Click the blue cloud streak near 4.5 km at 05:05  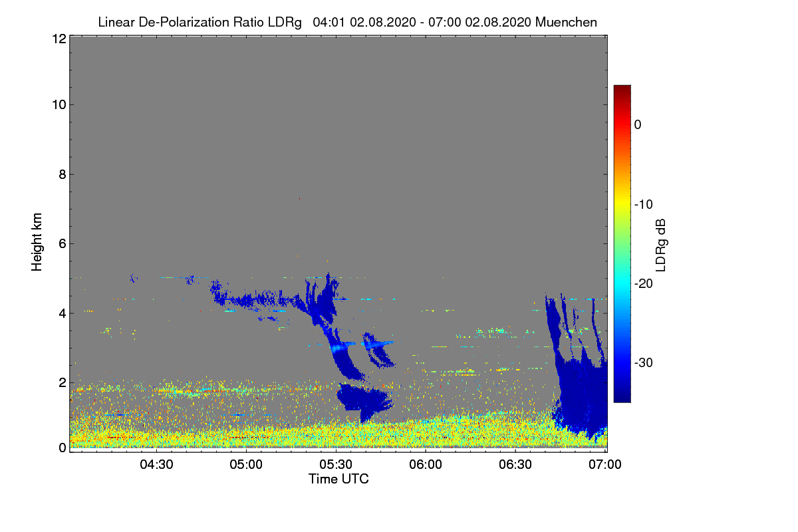(x=256, y=301)
